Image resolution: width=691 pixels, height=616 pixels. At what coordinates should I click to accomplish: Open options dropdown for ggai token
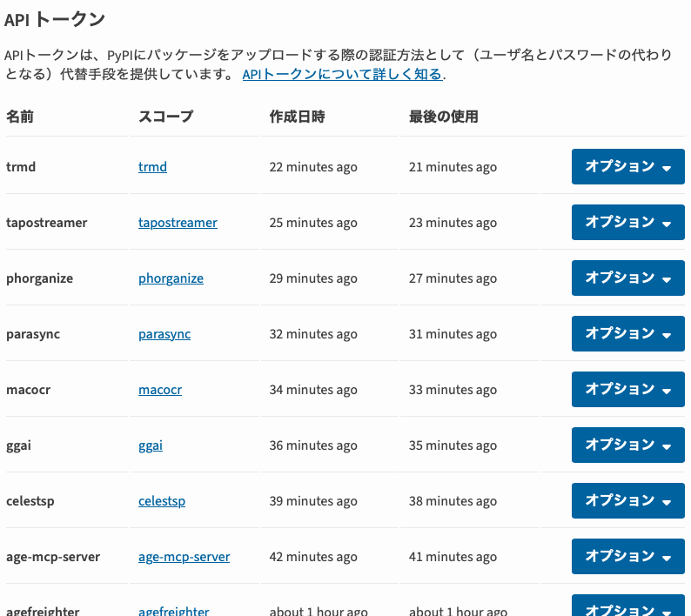627,445
